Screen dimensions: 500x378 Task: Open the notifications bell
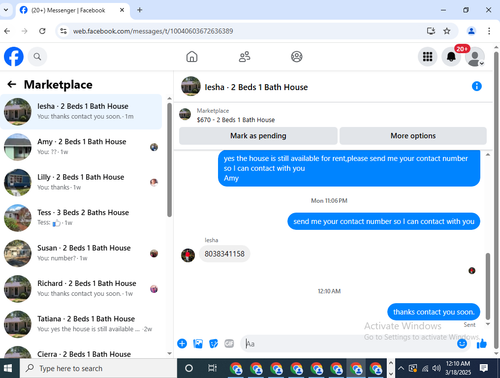click(451, 57)
